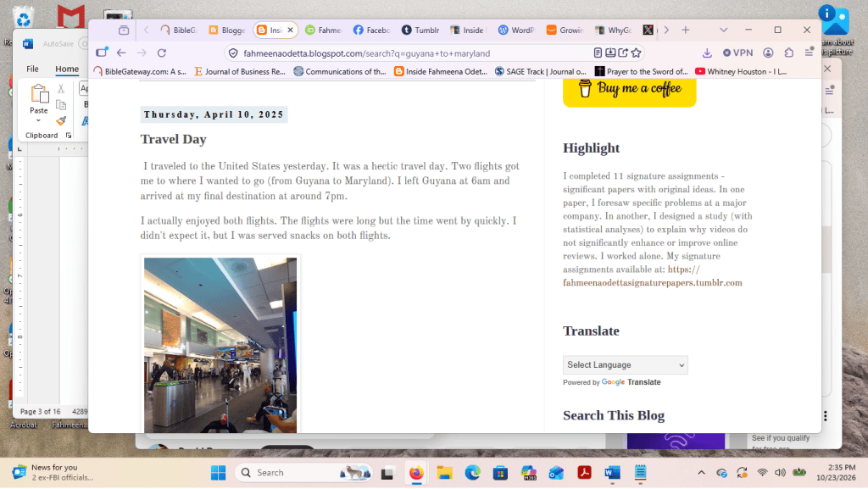Click the new window icon left of back arrow

(102, 53)
